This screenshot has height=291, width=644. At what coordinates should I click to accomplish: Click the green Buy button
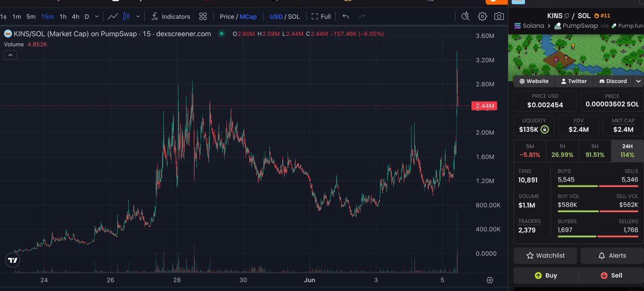coord(545,275)
